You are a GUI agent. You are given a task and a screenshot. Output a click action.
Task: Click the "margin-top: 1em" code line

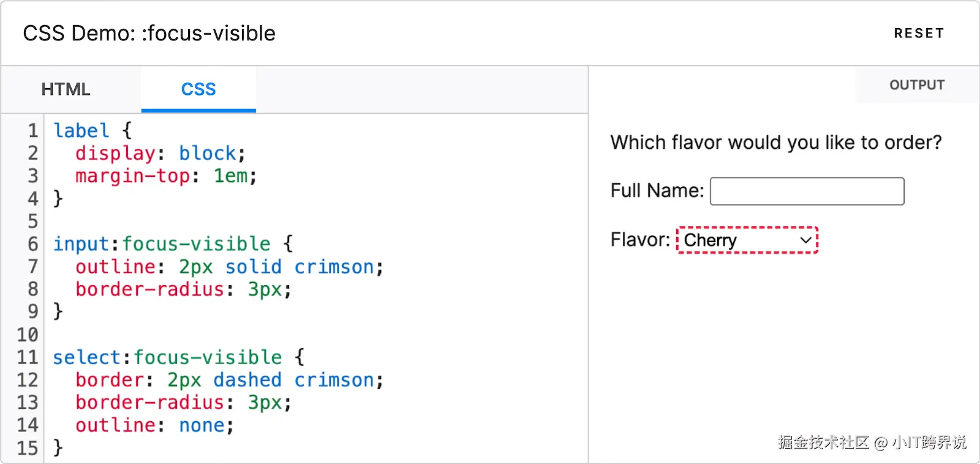165,176
